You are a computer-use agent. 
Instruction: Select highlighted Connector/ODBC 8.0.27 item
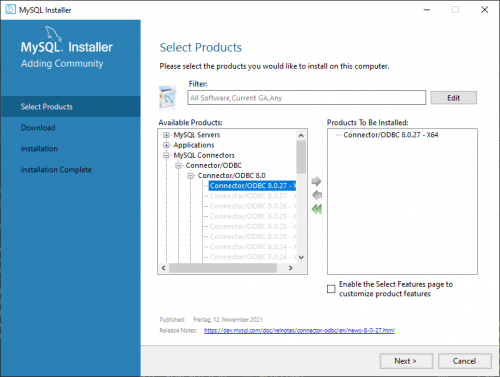point(252,186)
